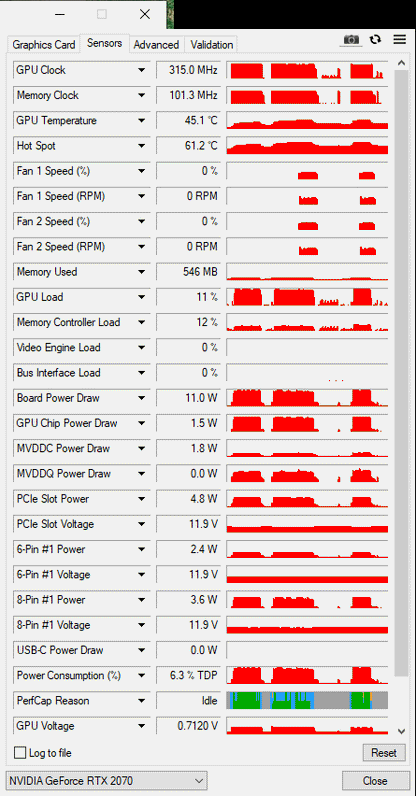Go to the Validation tab
The width and height of the screenshot is (416, 796).
tap(211, 45)
